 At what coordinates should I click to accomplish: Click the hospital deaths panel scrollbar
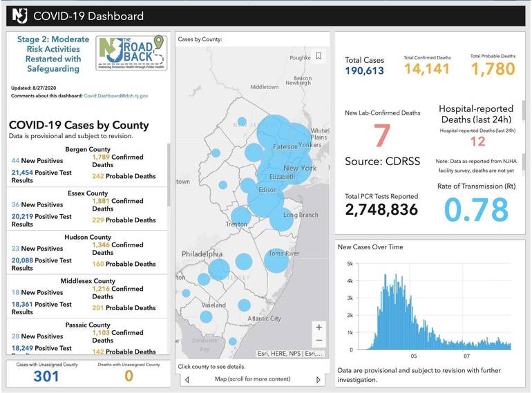click(524, 111)
